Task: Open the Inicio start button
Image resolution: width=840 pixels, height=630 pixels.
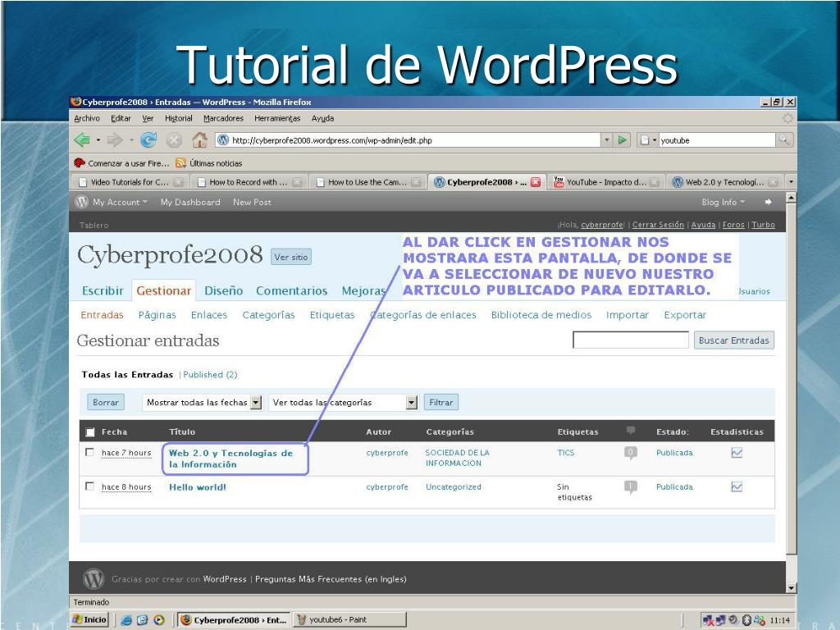Action: tap(90, 619)
